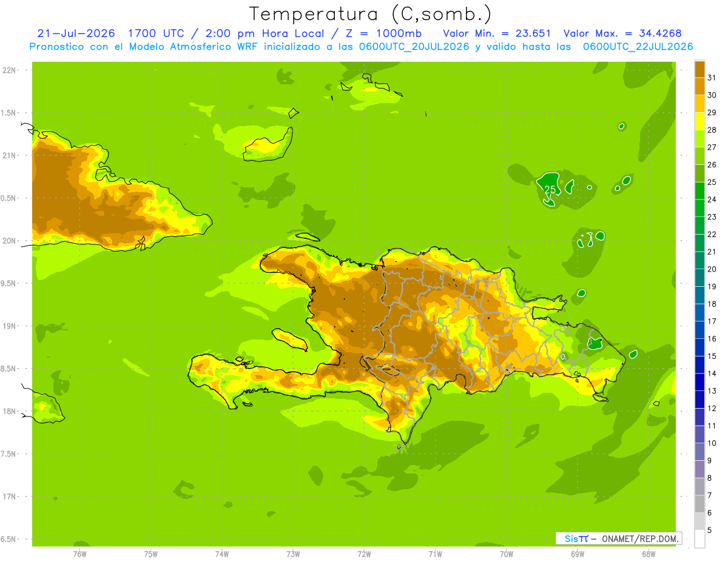Click the '29' label on the legend
Viewport: 728px width, 562px height.
pyautogui.click(x=712, y=113)
